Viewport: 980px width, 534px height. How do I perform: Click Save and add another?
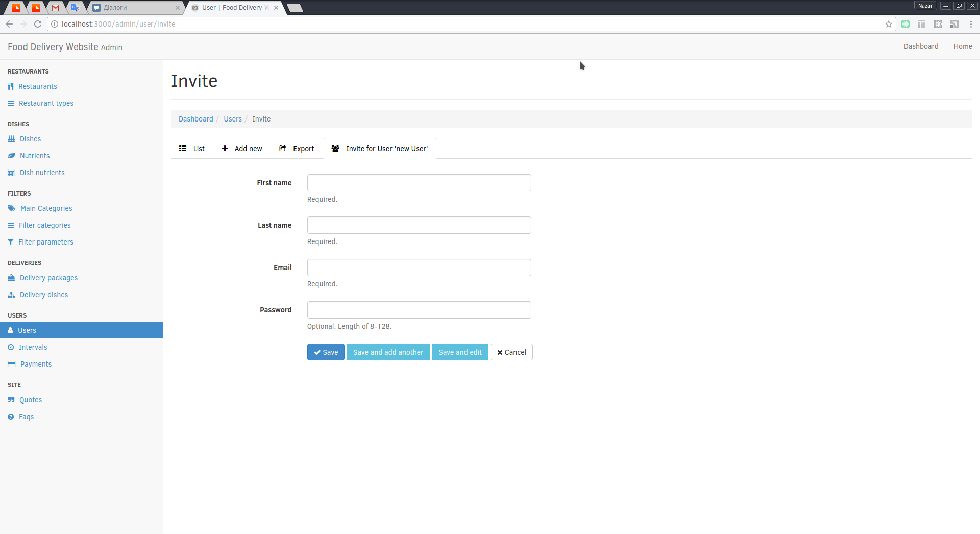[x=388, y=352]
